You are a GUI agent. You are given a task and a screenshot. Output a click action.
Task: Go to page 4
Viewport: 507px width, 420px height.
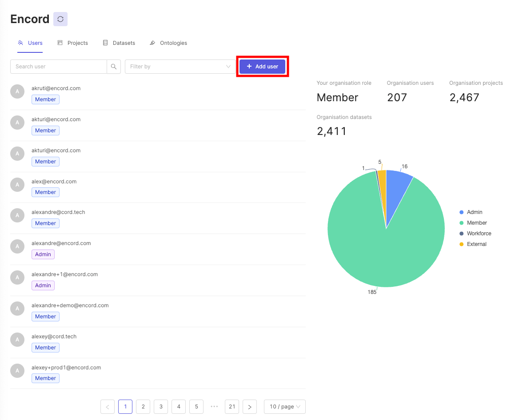point(179,406)
